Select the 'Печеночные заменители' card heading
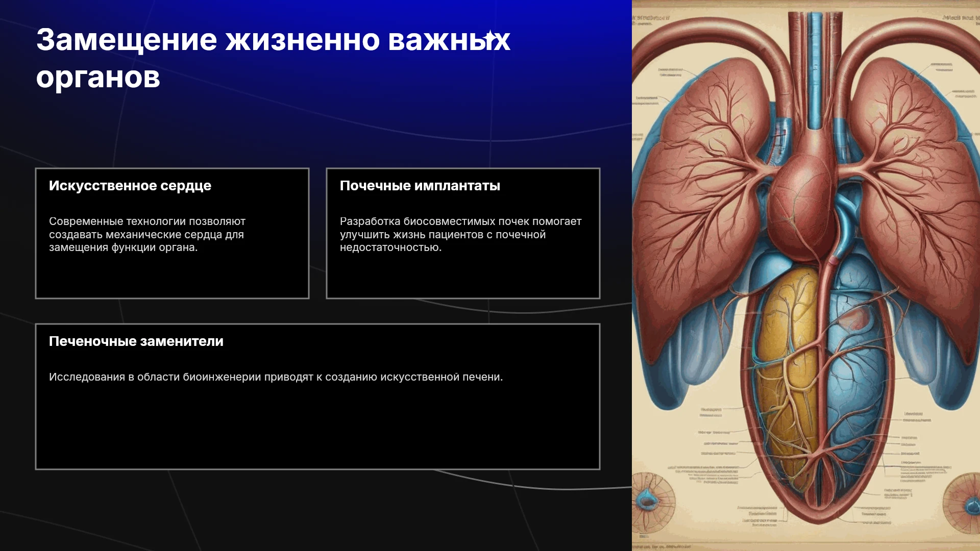The image size is (980, 551). (x=136, y=341)
